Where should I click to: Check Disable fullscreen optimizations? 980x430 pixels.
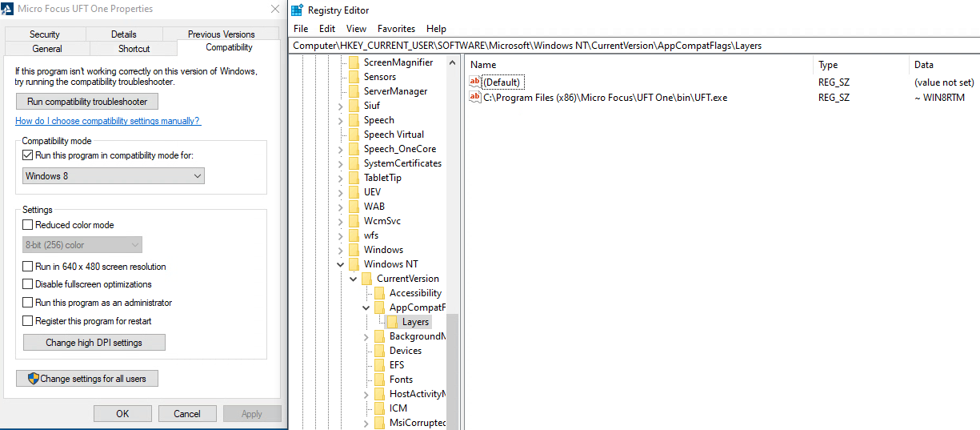click(28, 284)
